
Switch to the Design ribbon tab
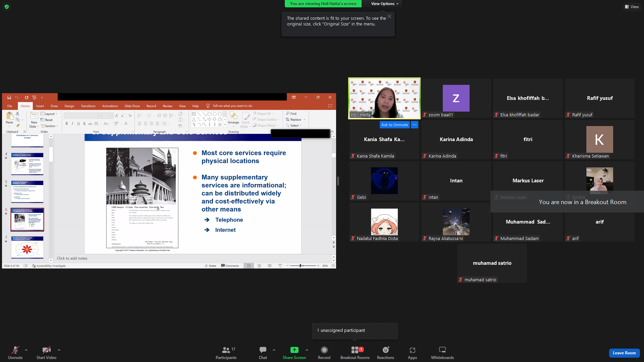tap(69, 106)
